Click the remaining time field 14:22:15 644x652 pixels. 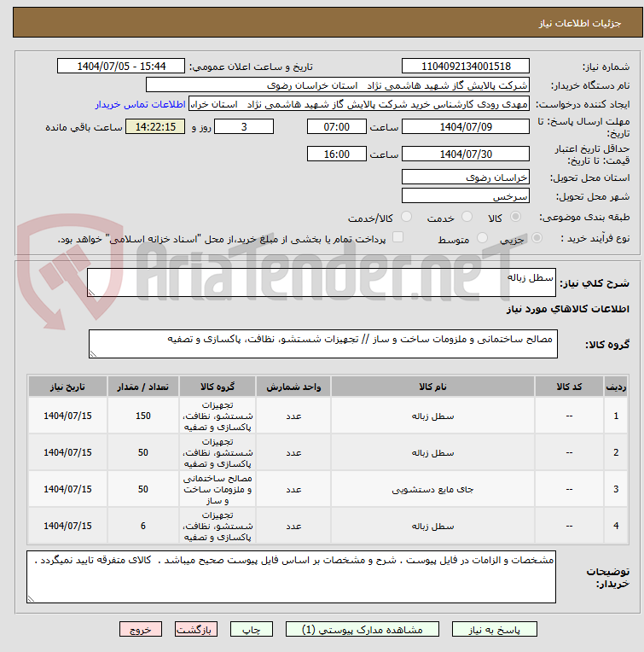point(155,127)
